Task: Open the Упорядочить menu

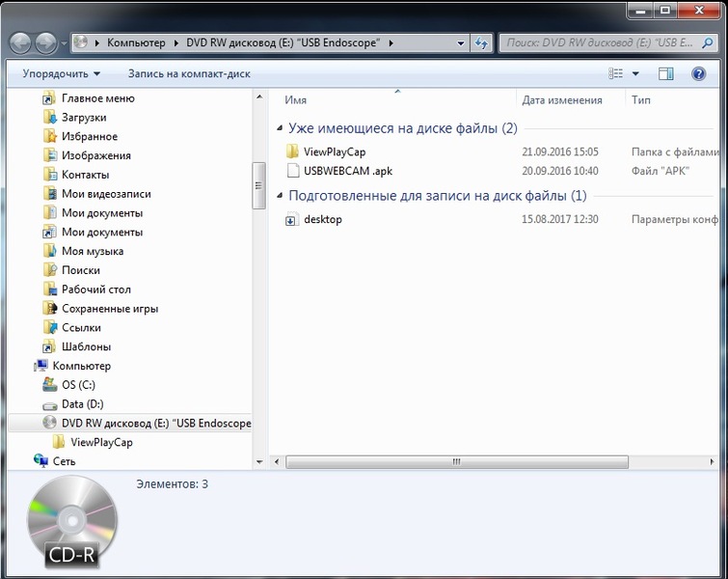Action: (x=62, y=73)
